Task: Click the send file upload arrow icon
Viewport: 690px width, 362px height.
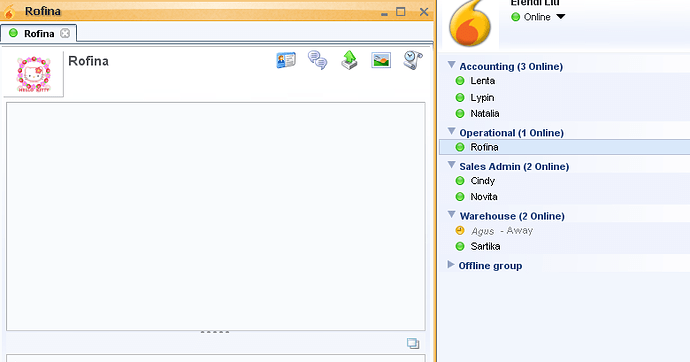Action: [x=349, y=60]
